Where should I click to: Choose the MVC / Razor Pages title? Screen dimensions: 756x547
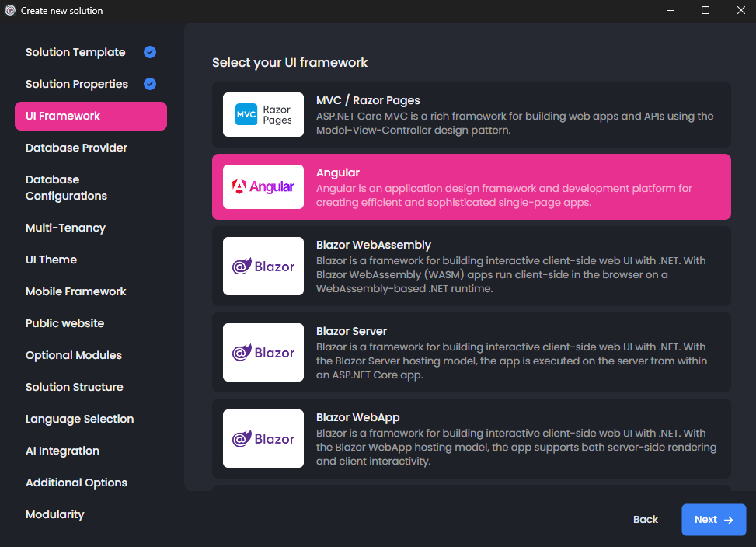coord(368,100)
